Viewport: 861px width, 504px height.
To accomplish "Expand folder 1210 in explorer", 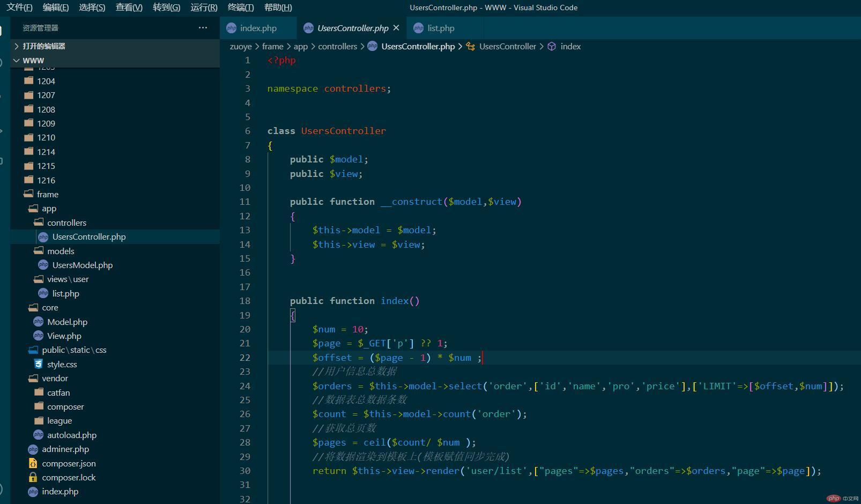I will 115,137.
